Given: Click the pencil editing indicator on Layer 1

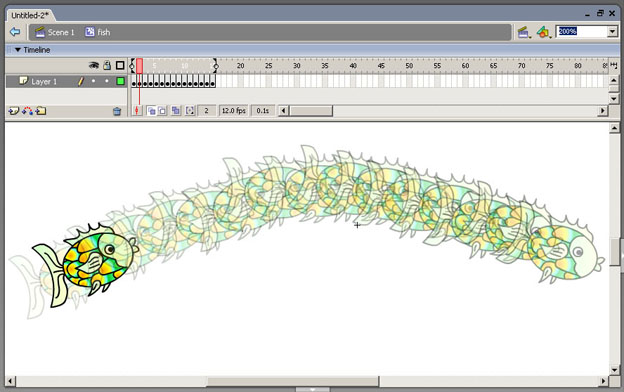Looking at the screenshot, I should click(x=81, y=82).
